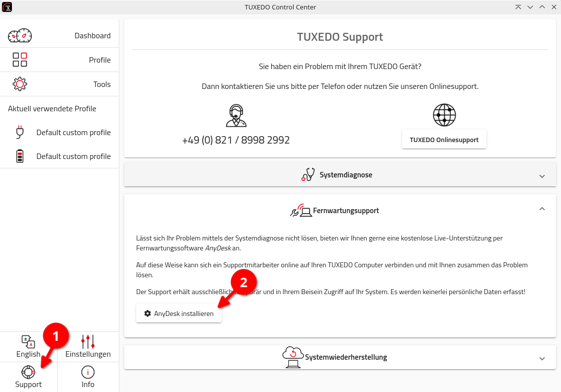Click the Tools gear icon
Screen dimensions: 561x392
point(20,84)
